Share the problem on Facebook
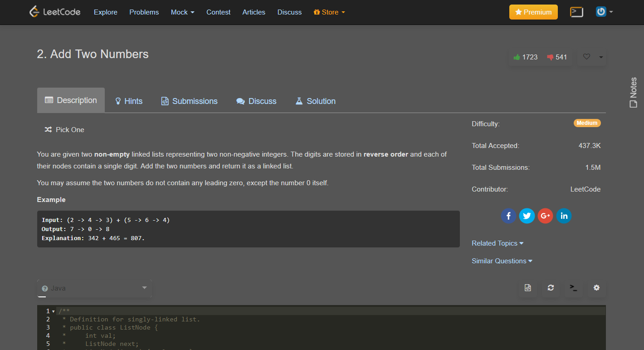This screenshot has height=350, width=644. tap(508, 216)
